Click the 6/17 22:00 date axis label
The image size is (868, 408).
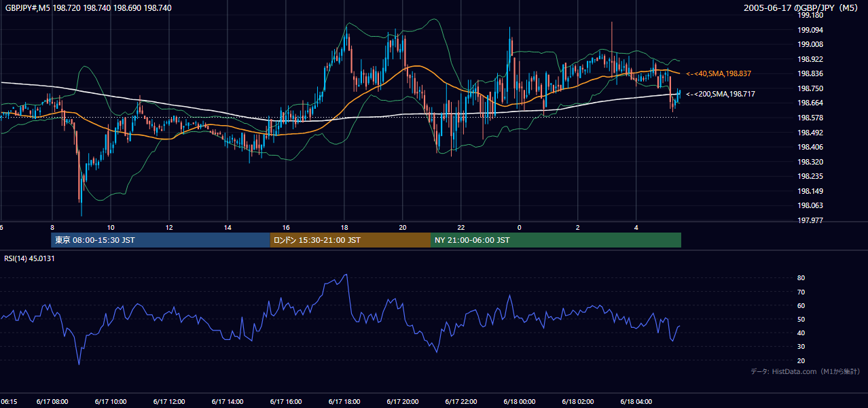[460, 401]
